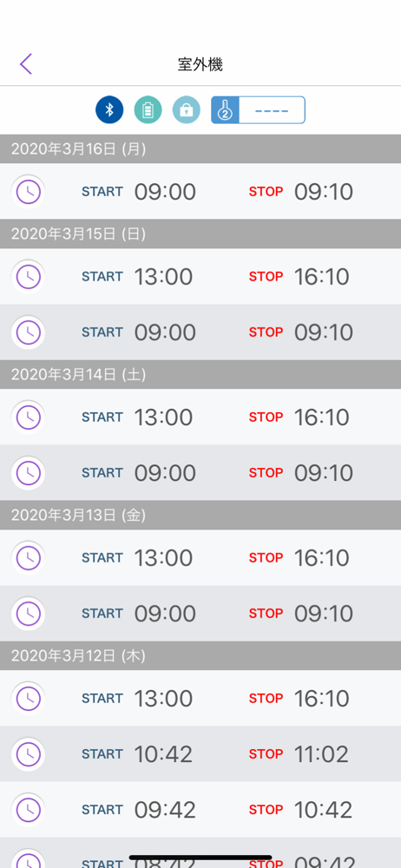This screenshot has height=868, width=401.
Task: Tap clock icon of March 15 13:00 entry
Action: click(x=29, y=276)
